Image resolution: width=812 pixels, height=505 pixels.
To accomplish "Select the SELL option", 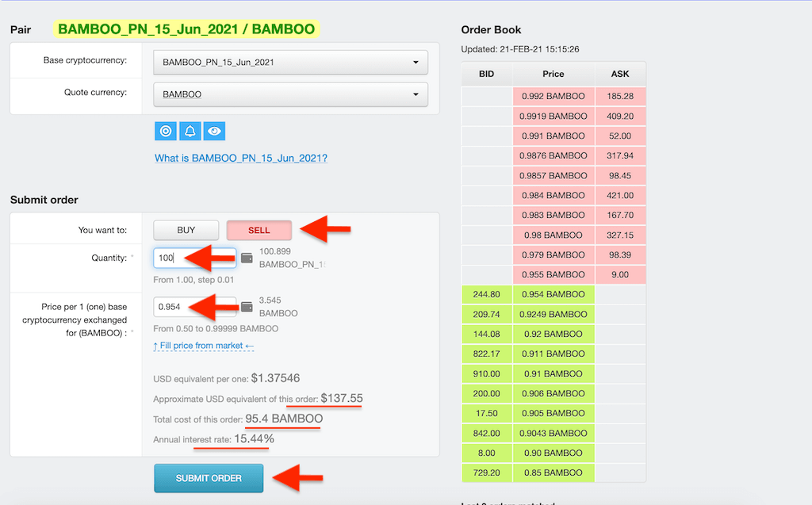I will tap(259, 230).
